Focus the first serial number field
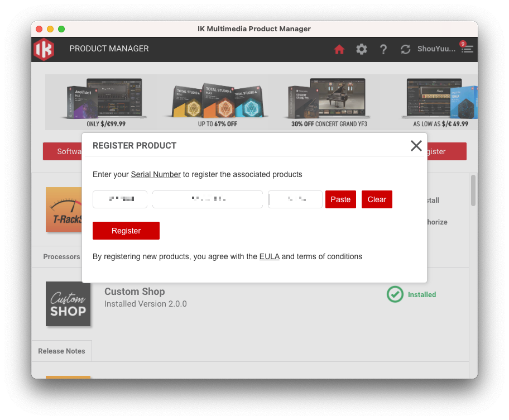This screenshot has height=420, width=509. (120, 199)
